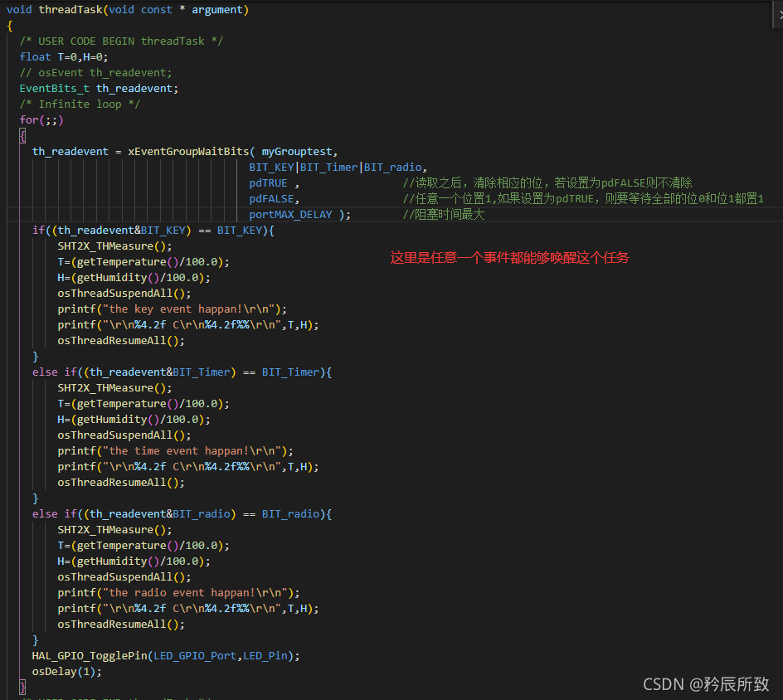Click '/* USER CODE BEGIN threadTask */' comment

[x=121, y=41]
